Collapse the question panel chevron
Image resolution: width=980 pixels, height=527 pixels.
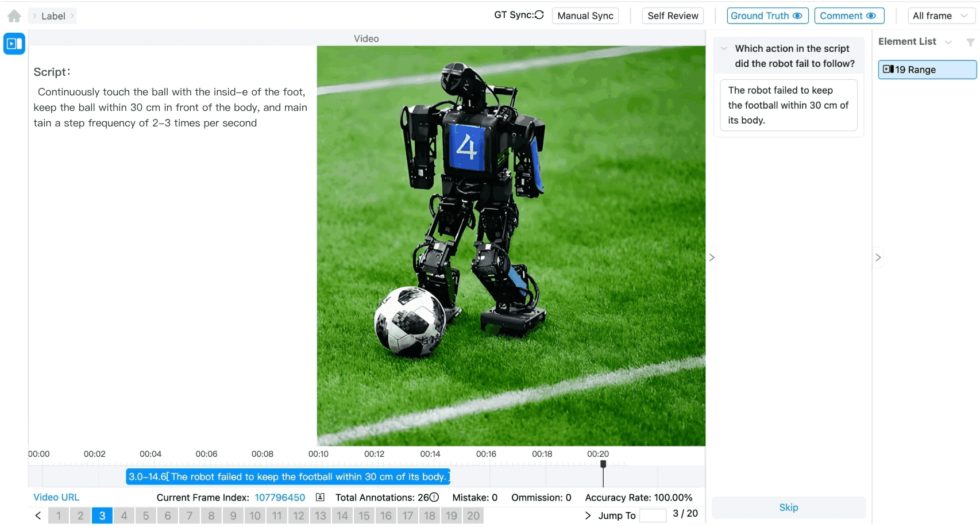click(x=724, y=49)
